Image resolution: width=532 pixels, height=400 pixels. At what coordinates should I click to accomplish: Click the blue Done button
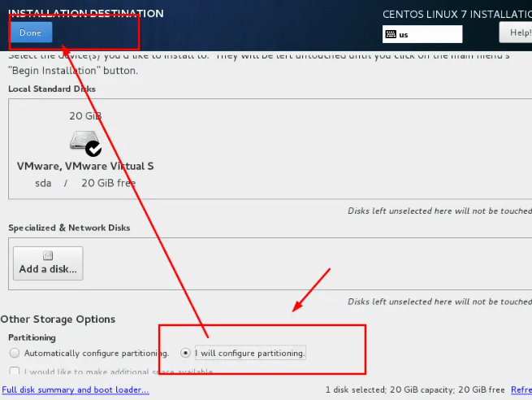click(31, 33)
